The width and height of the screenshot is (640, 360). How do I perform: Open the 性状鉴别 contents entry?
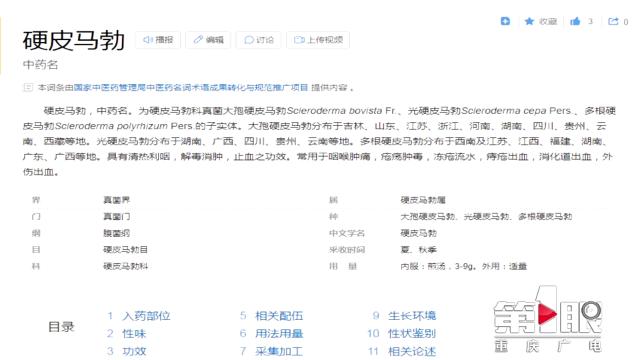click(x=412, y=333)
